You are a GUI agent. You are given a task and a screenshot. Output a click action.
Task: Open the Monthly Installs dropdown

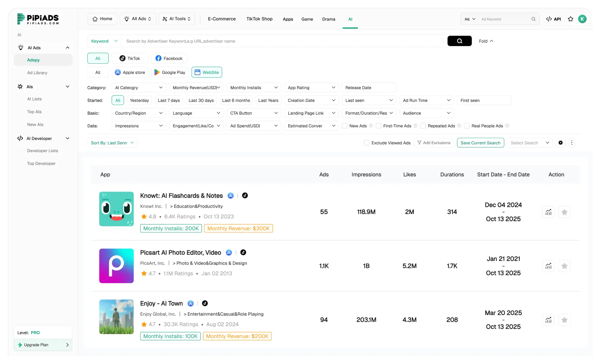[x=254, y=87]
